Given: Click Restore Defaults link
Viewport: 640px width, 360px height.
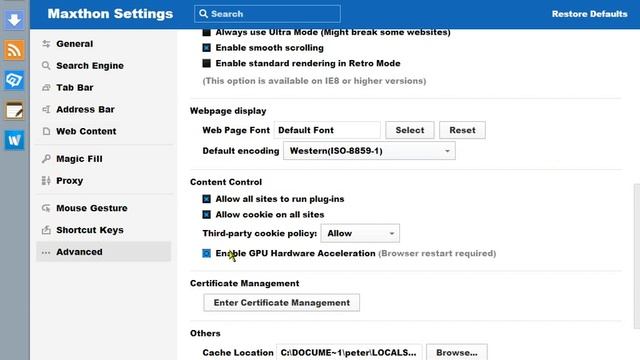Looking at the screenshot, I should (589, 14).
